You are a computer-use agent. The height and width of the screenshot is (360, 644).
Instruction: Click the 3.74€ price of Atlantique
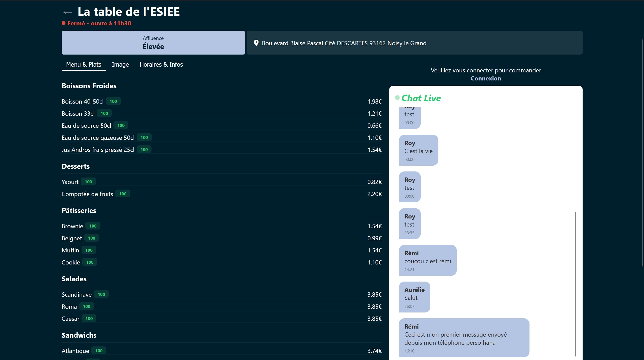click(374, 351)
